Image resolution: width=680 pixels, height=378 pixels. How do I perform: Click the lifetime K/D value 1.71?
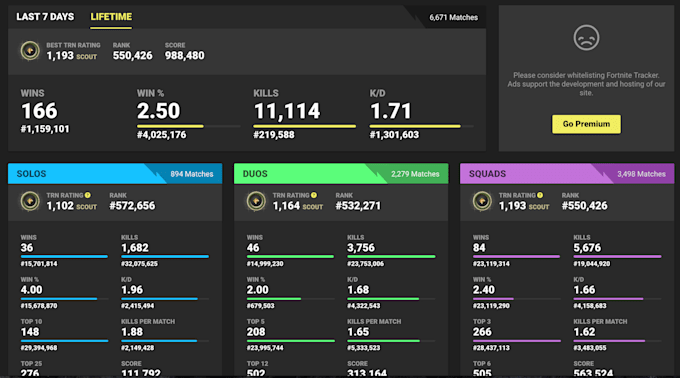(390, 111)
